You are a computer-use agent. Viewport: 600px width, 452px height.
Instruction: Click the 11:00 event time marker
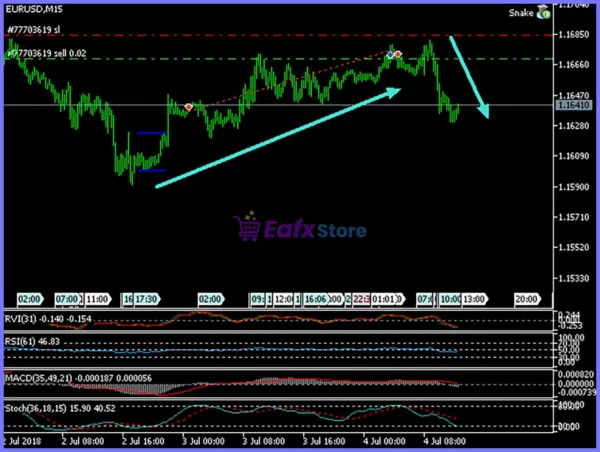pos(98,299)
